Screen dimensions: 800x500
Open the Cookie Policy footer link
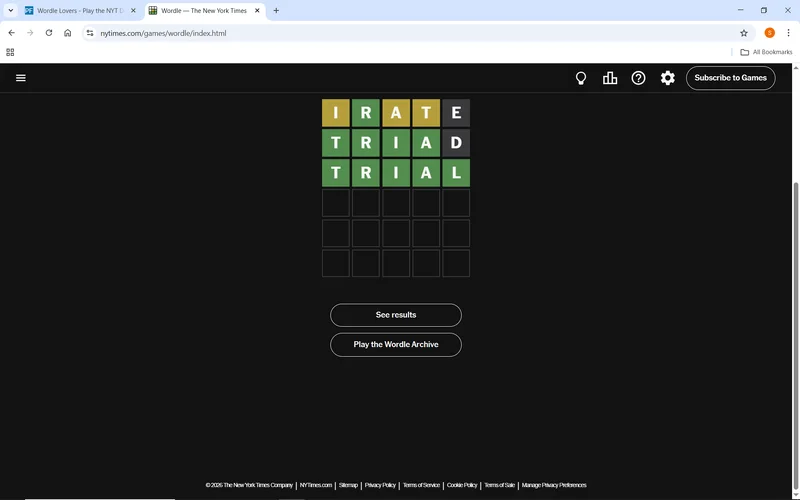coord(462,485)
